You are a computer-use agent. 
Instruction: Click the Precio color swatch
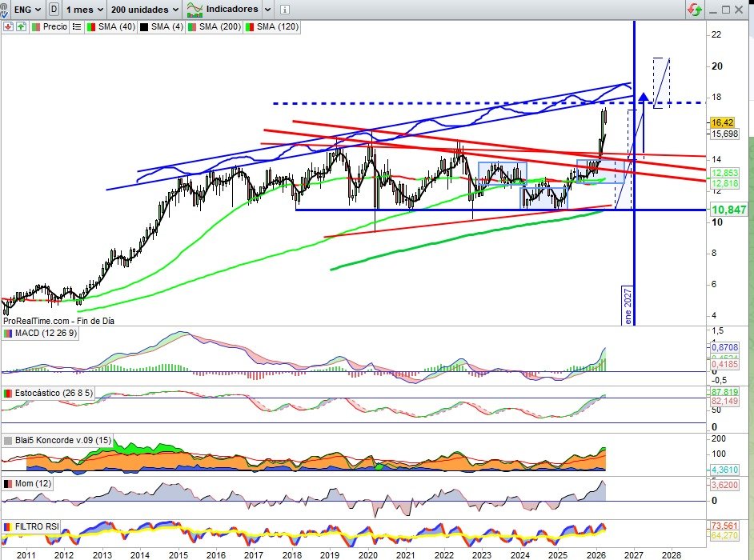pyautogui.click(x=35, y=27)
